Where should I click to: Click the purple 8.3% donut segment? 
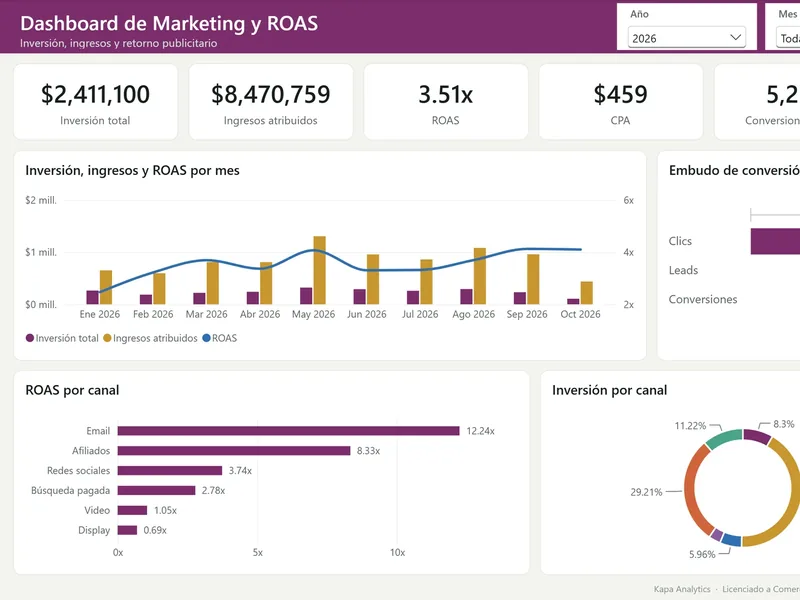pyautogui.click(x=757, y=436)
